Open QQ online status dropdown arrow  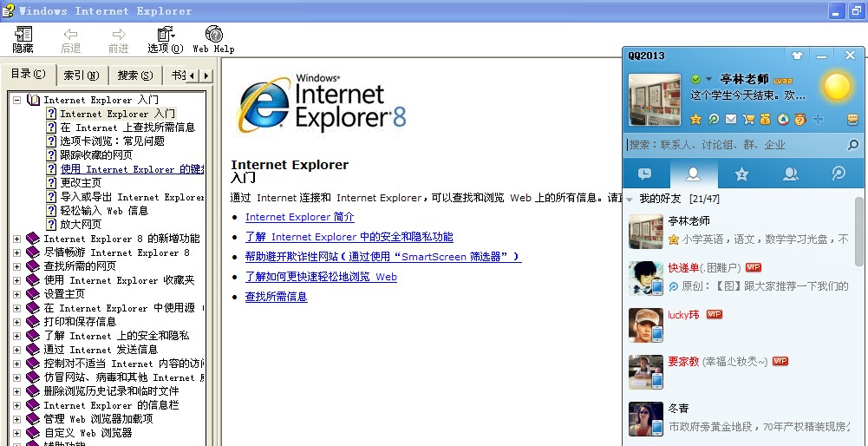[709, 80]
